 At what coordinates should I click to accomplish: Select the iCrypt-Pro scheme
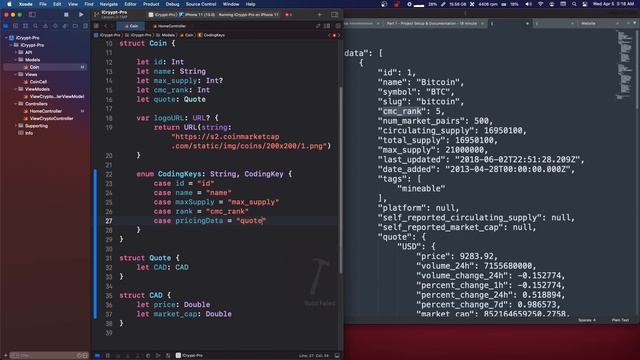coord(162,15)
